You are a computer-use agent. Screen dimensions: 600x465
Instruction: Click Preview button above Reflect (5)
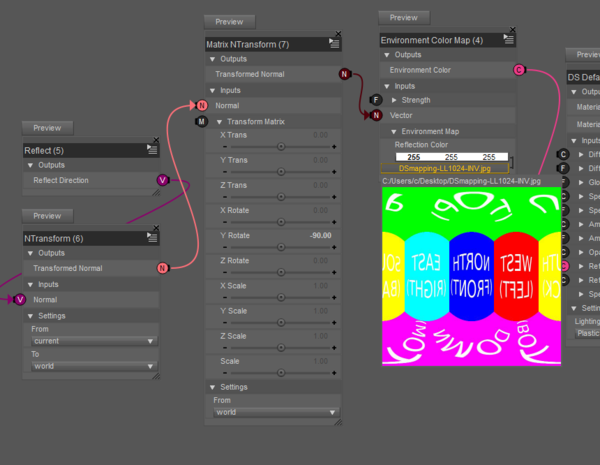[x=47, y=128]
